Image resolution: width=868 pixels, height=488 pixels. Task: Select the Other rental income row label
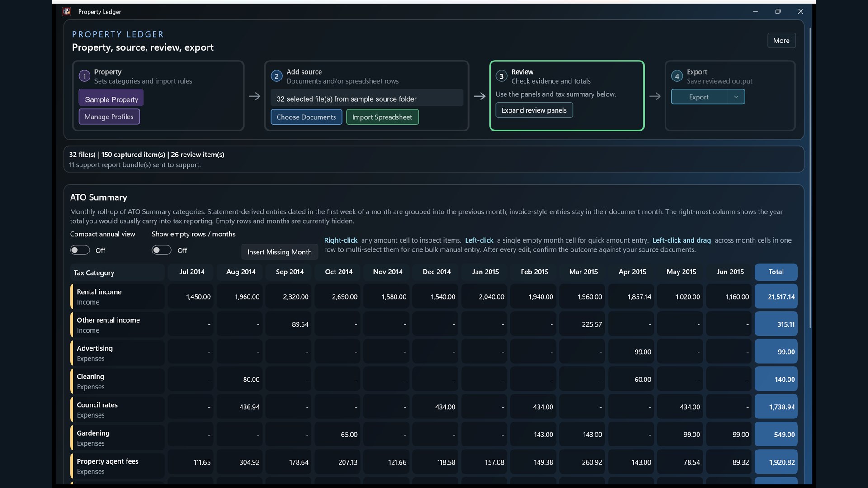(118, 325)
